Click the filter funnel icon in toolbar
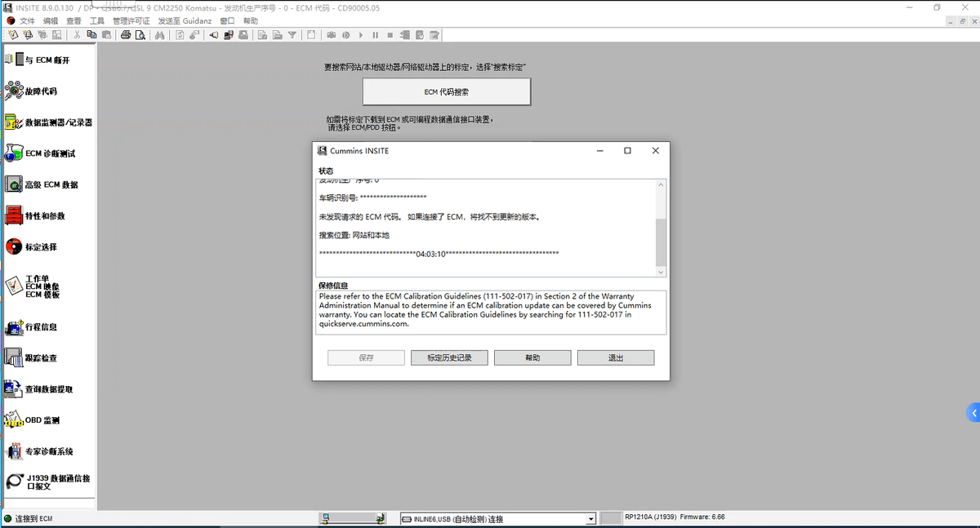The height and width of the screenshot is (528, 980). coord(292,35)
